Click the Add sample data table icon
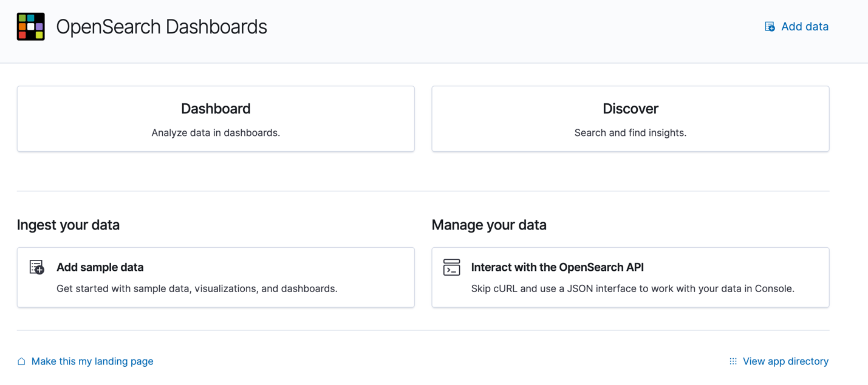This screenshot has width=868, height=385. tap(37, 267)
